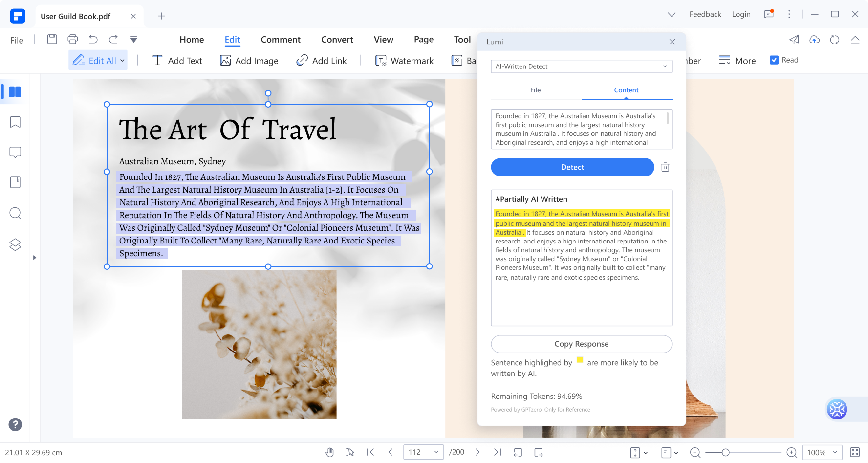The image size is (868, 463).
Task: Click the Copy Response button
Action: coord(581,344)
